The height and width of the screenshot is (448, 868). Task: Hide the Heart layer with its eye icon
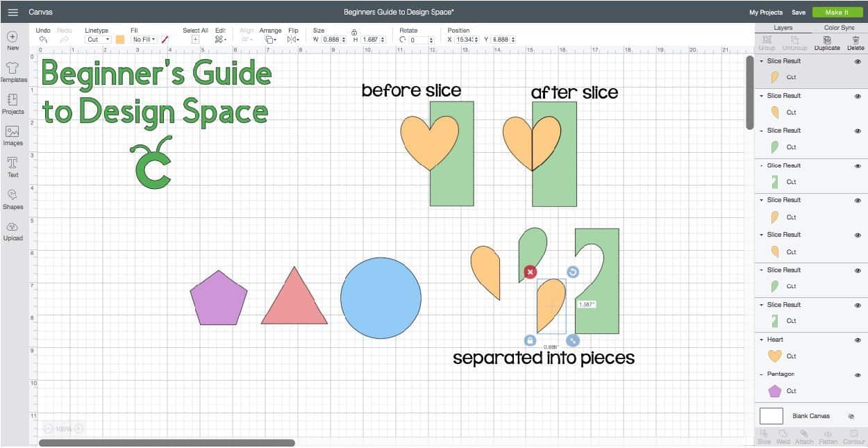tap(858, 340)
